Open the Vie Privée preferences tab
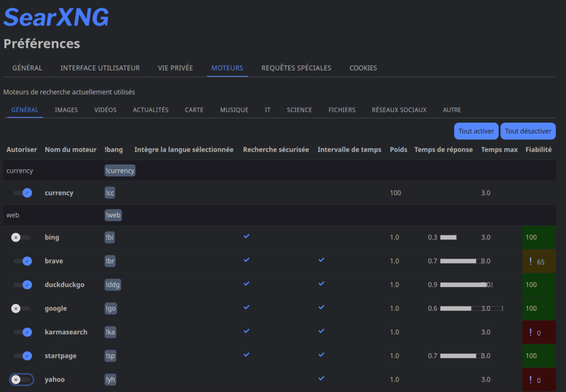Screen dimensions: 566x392 click(175, 68)
